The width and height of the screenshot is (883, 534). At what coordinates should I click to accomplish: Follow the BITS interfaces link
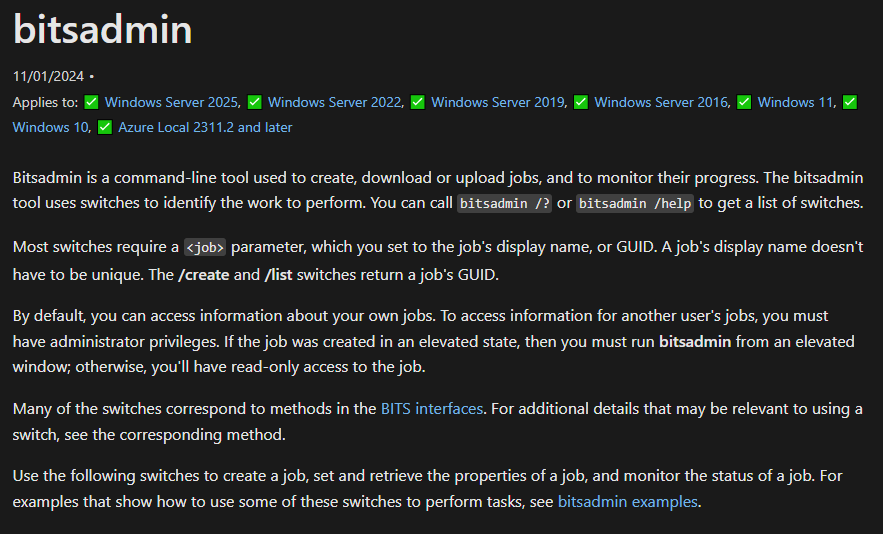tap(432, 408)
